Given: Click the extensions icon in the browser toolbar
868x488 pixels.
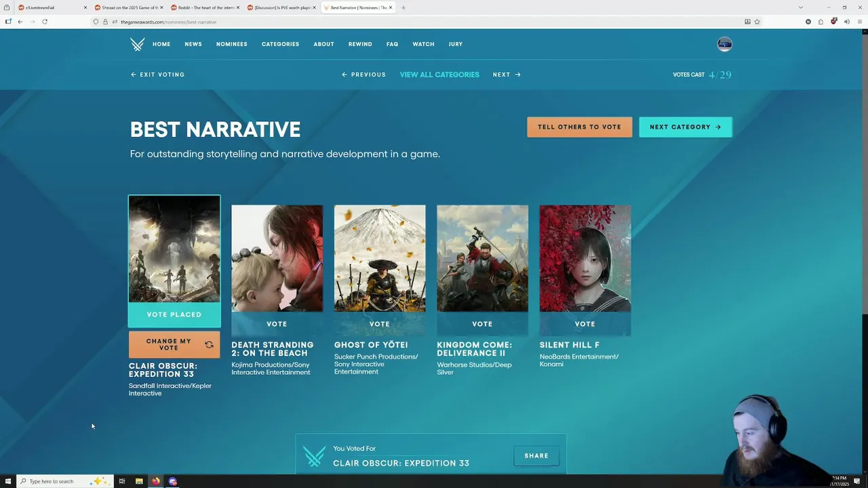Looking at the screenshot, I should click(x=821, y=22).
